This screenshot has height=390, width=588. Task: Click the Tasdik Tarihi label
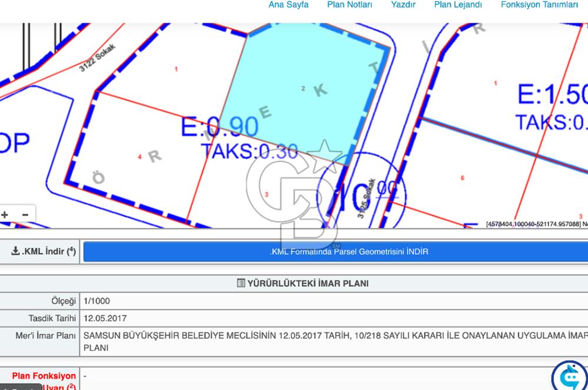(52, 318)
